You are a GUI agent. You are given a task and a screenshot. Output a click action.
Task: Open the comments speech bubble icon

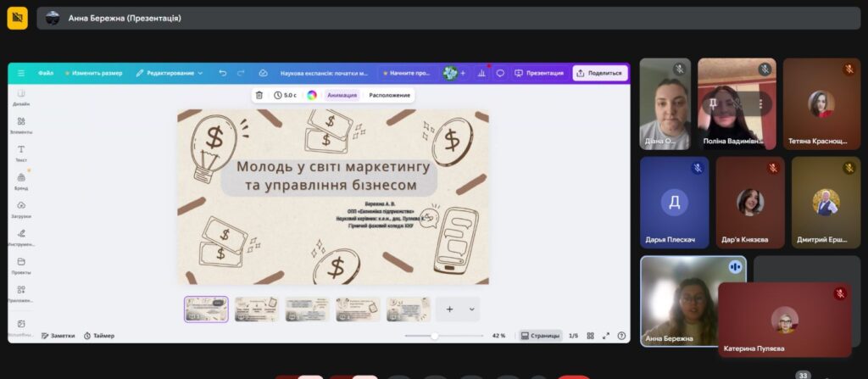[x=500, y=73]
